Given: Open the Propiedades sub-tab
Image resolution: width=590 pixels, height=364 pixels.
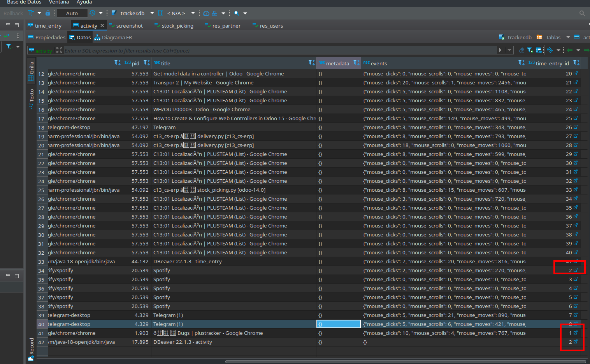Looking at the screenshot, I should [x=47, y=37].
